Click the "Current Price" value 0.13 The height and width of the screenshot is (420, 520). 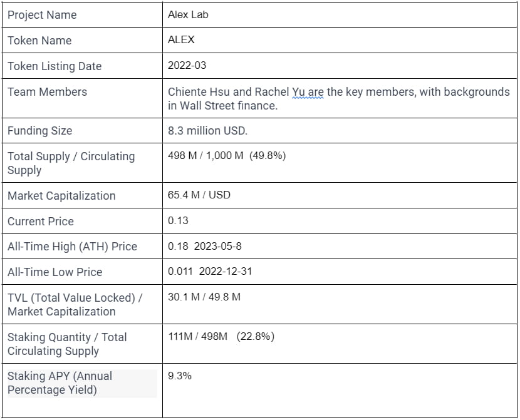point(178,220)
